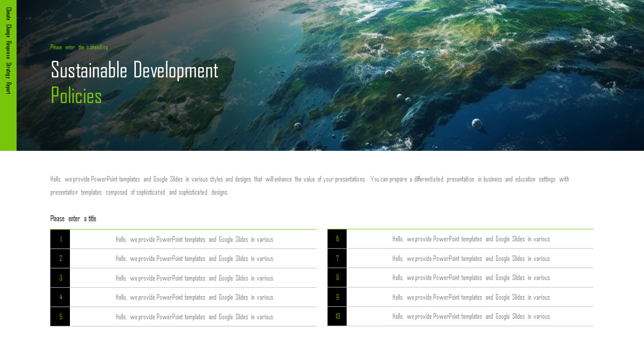This screenshot has width=644, height=362.
Task: Select the number 5 black cell
Action: coord(60,317)
